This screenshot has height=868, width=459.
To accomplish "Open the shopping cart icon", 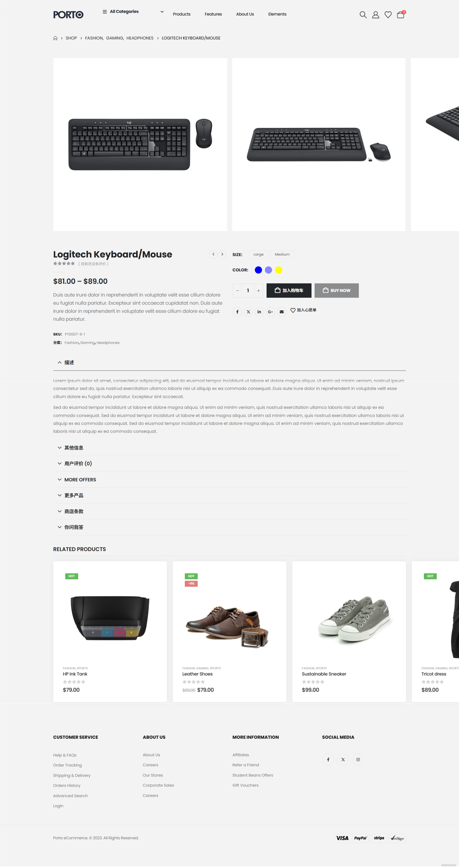I will 400,15.
